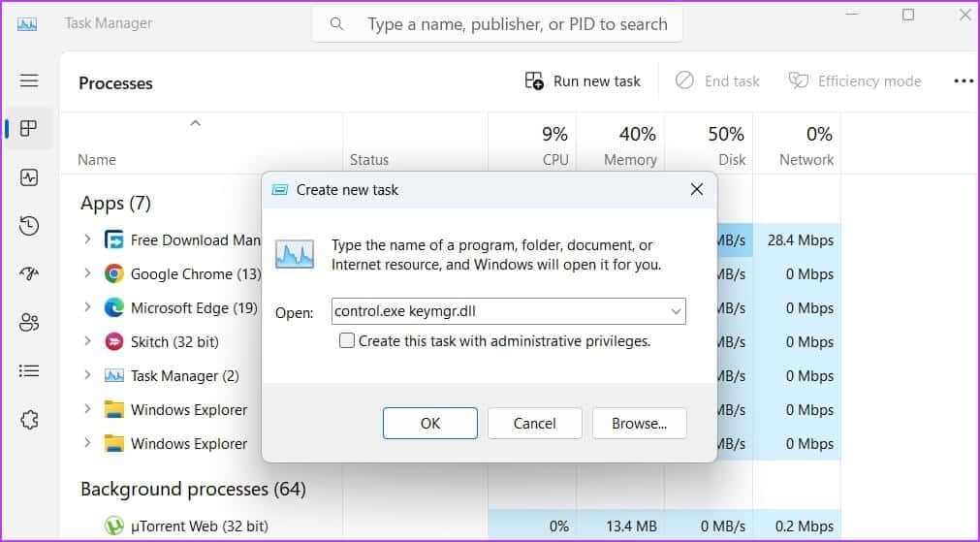
Task: Maximize the Task Manager window
Action: point(908,15)
